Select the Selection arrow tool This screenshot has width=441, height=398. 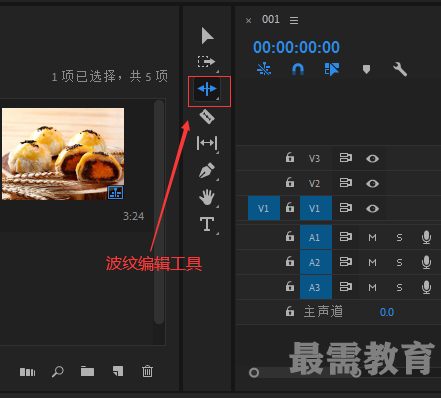[x=207, y=36]
